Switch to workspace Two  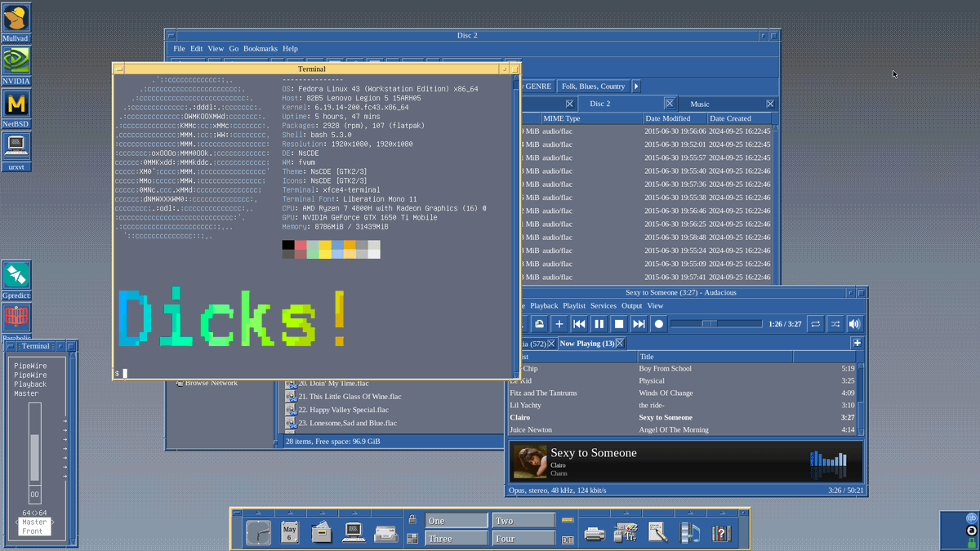(524, 520)
